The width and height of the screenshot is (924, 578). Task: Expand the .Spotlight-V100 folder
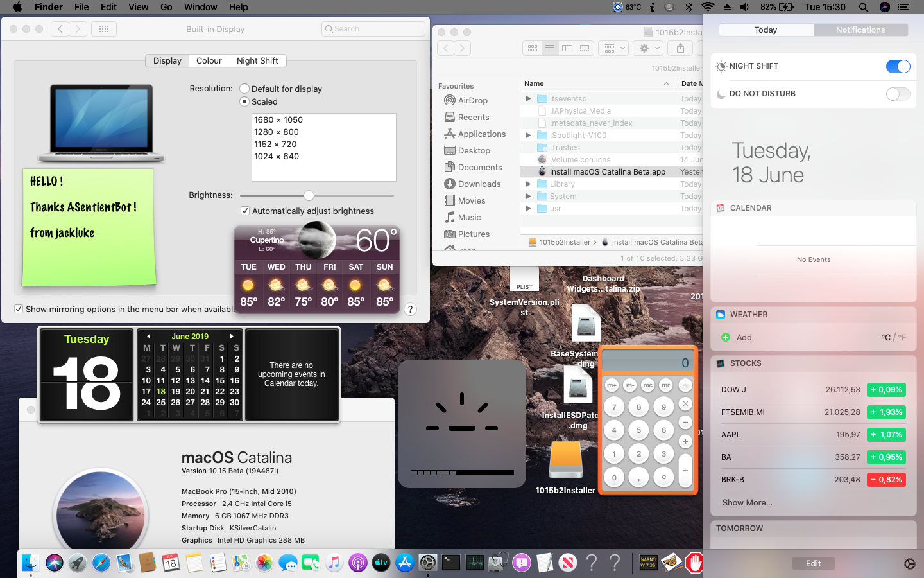tap(528, 135)
